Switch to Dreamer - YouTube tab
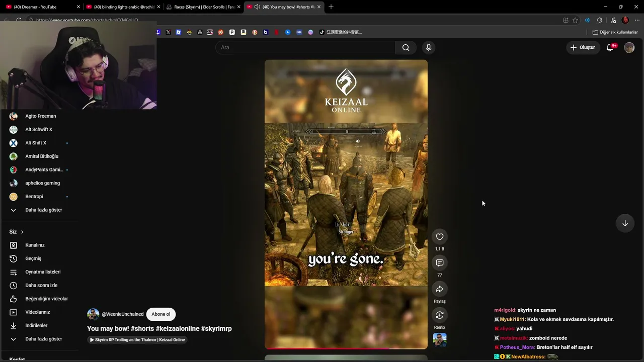The image size is (644, 362). click(42, 7)
